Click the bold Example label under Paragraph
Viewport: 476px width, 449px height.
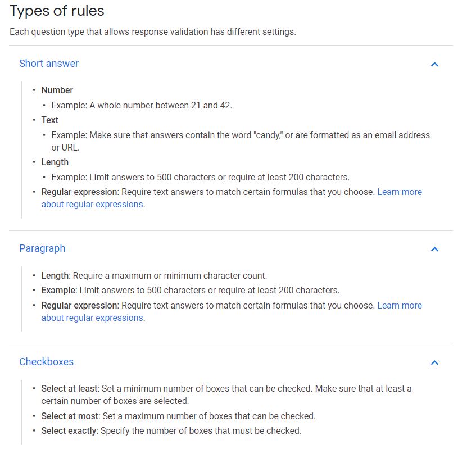(58, 291)
